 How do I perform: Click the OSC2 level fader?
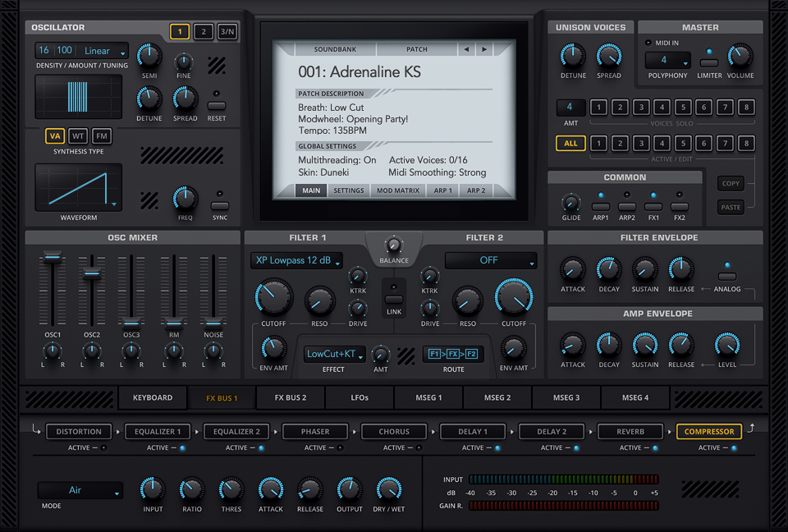click(x=92, y=273)
